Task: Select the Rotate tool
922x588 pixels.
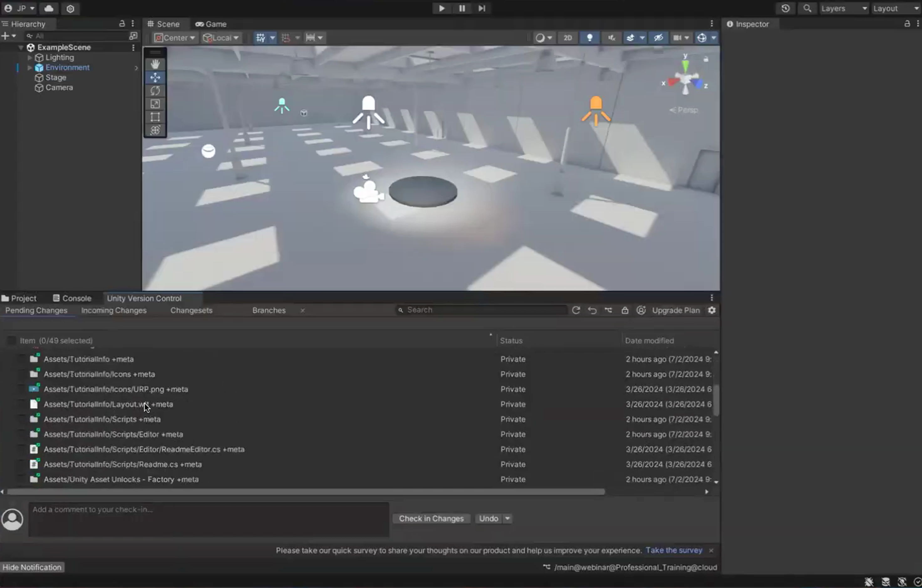Action: coord(155,91)
